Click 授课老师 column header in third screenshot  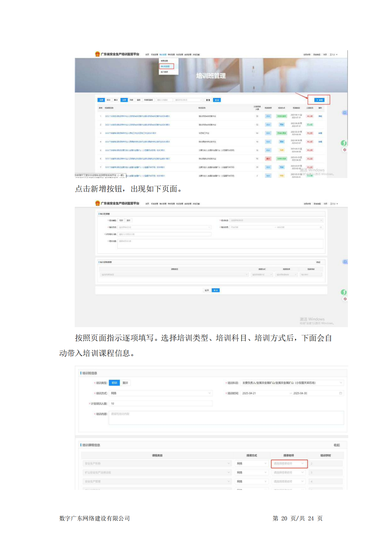click(288, 455)
